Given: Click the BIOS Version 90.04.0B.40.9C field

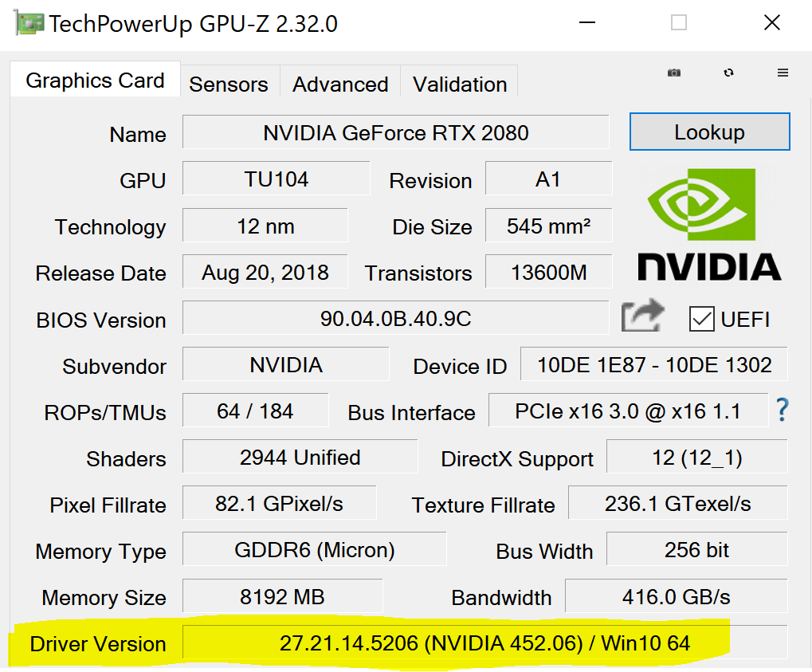Looking at the screenshot, I should 396,317.
